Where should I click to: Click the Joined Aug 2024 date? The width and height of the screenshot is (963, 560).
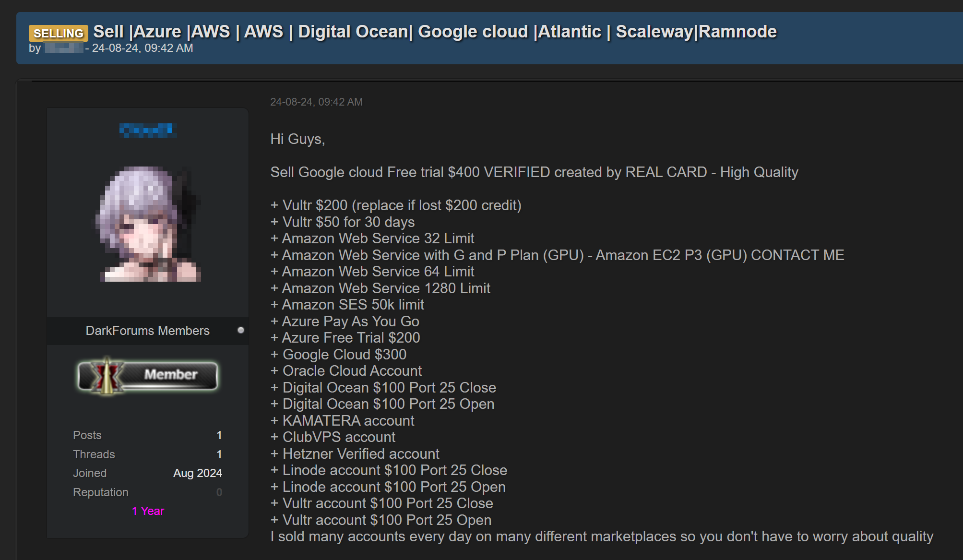click(x=197, y=473)
